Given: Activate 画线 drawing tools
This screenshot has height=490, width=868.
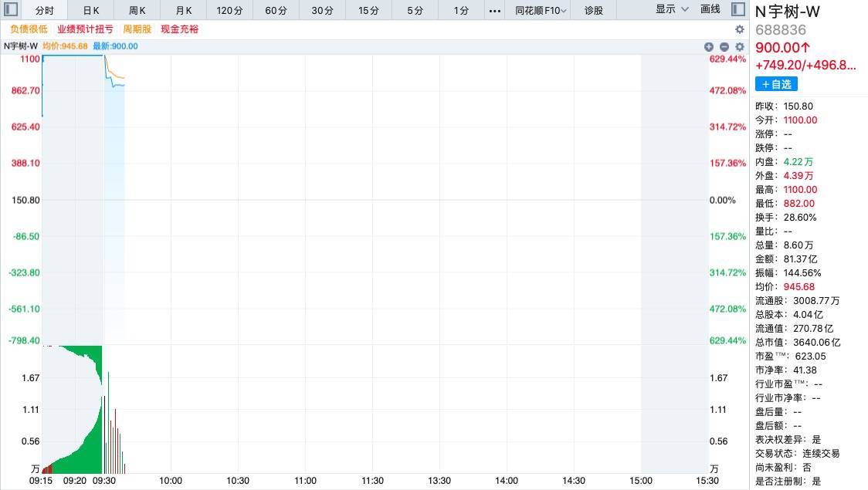Looking at the screenshot, I should [710, 9].
